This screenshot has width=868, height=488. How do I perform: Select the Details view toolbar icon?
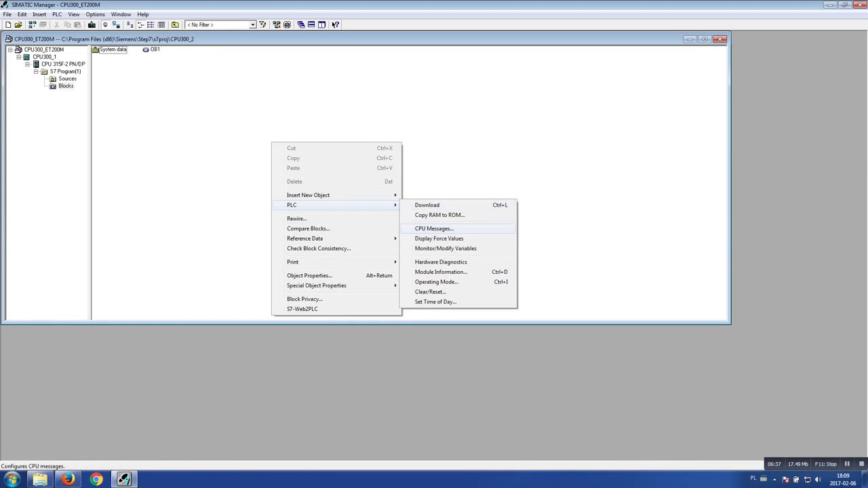161,24
